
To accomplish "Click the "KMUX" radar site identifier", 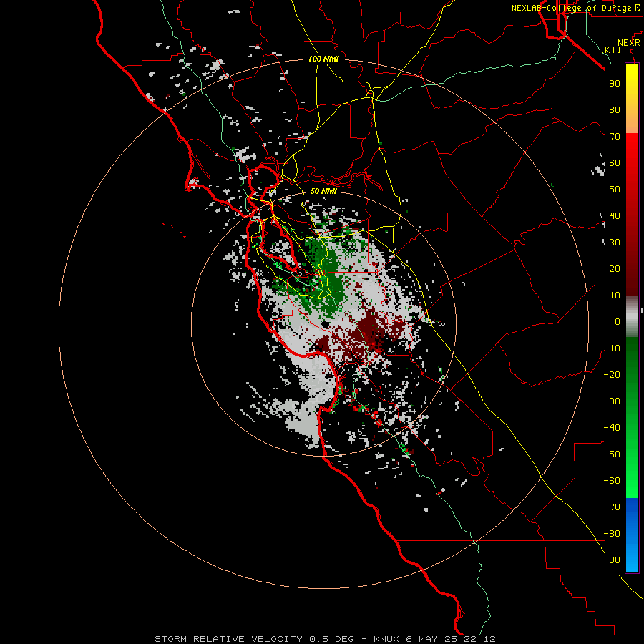I will click(x=386, y=639).
